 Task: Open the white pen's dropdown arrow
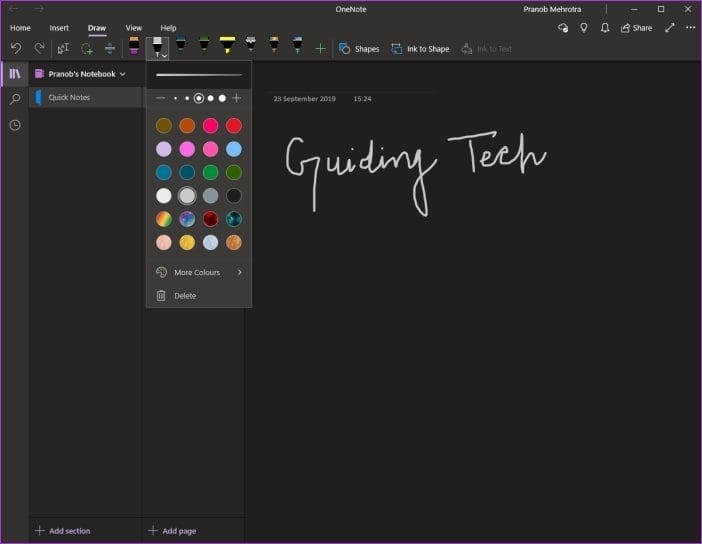[x=165, y=56]
